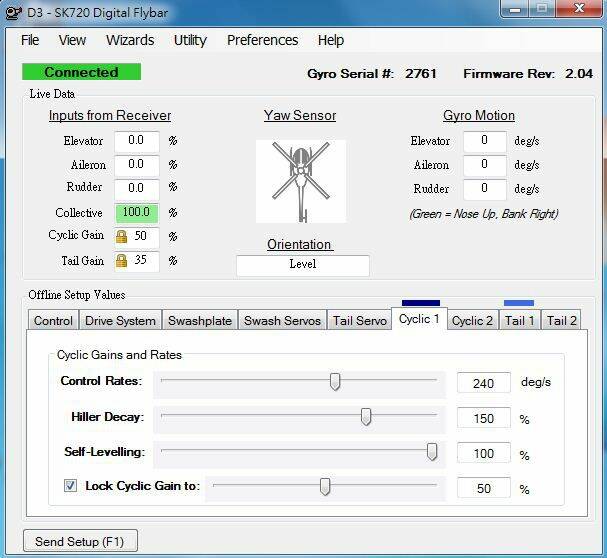Minimize the D3 window
The image size is (607, 558).
pyautogui.click(x=515, y=9)
